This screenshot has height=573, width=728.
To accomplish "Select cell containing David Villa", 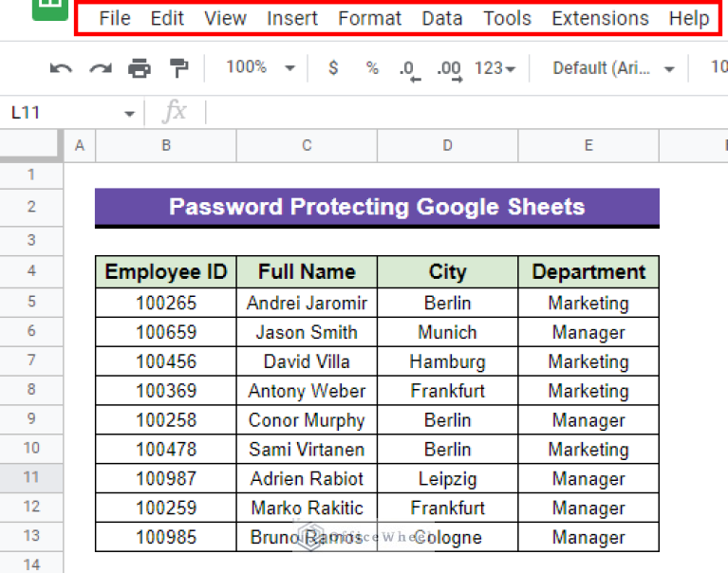I will [x=307, y=361].
